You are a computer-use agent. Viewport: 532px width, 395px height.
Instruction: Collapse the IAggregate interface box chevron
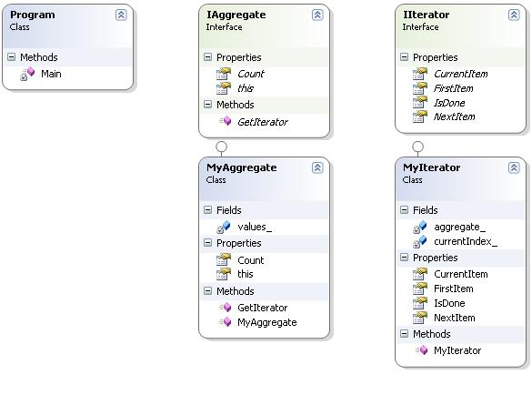317,15
